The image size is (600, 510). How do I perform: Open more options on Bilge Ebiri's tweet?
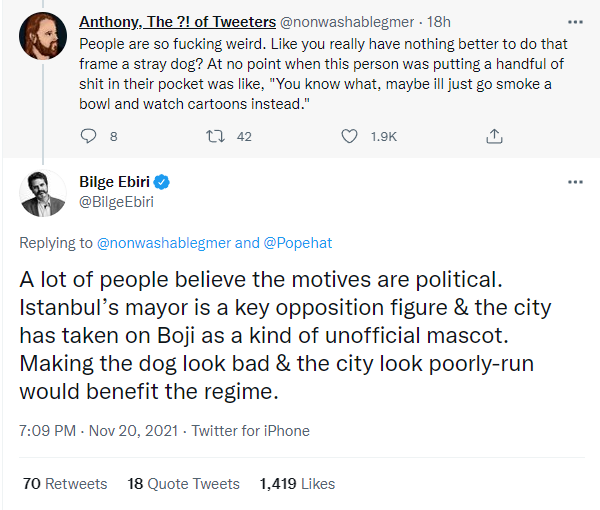tap(575, 182)
